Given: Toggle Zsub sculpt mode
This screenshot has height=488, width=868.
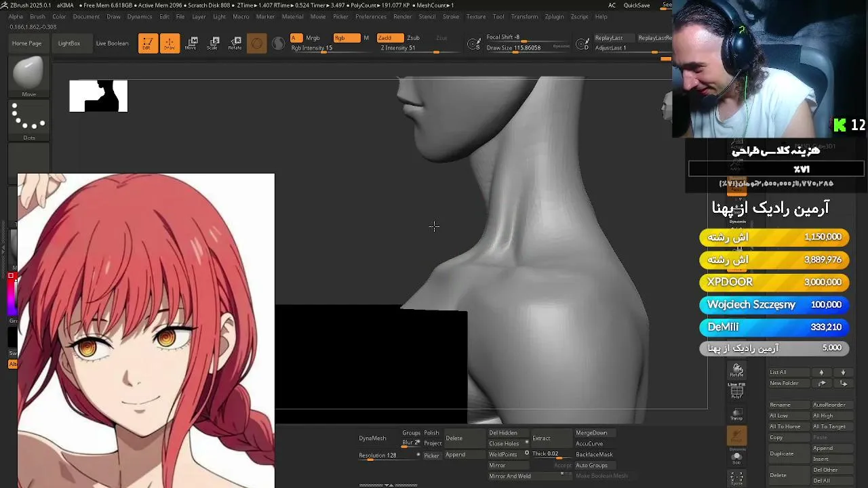Looking at the screenshot, I should (413, 38).
